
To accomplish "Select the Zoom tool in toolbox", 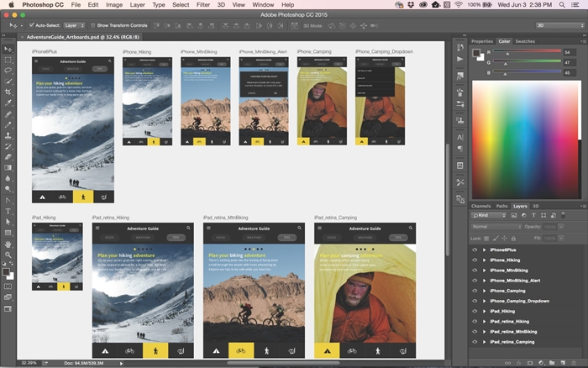I will pos(8,255).
